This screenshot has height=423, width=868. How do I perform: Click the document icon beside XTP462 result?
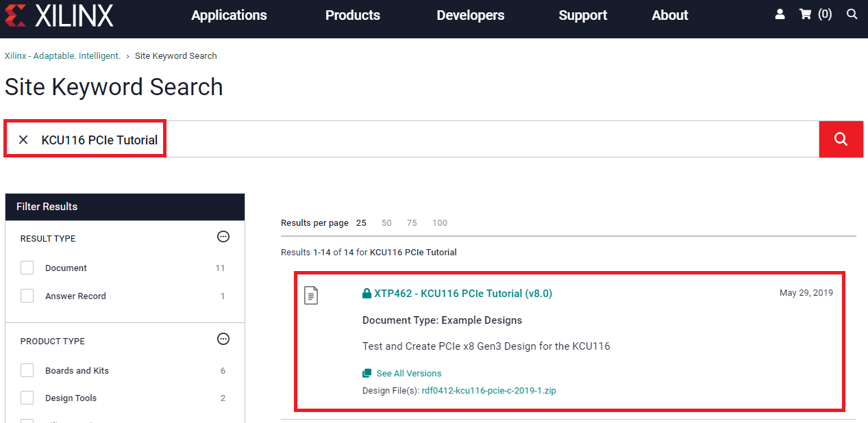click(311, 295)
